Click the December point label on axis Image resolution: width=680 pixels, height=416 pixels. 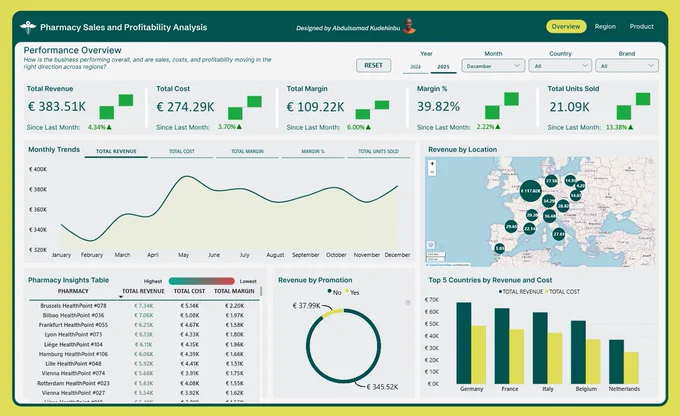point(397,255)
